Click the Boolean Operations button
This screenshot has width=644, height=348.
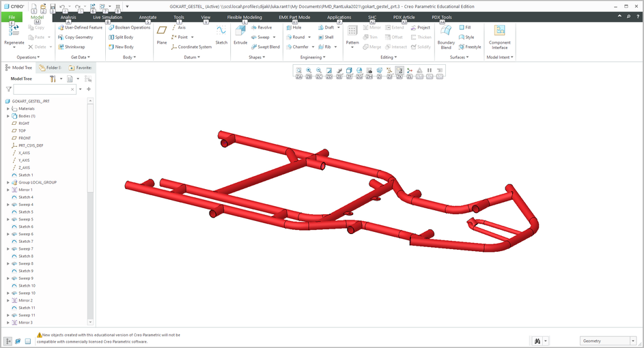point(128,27)
